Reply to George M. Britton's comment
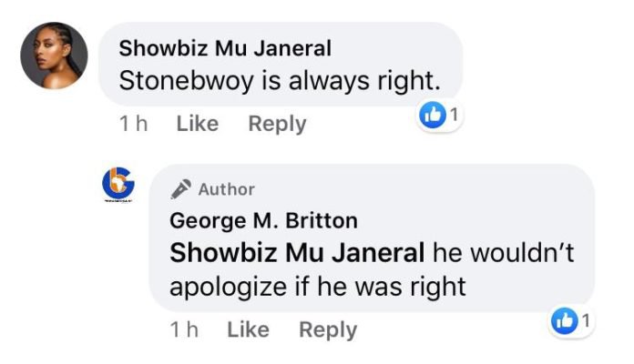 [328, 329]
